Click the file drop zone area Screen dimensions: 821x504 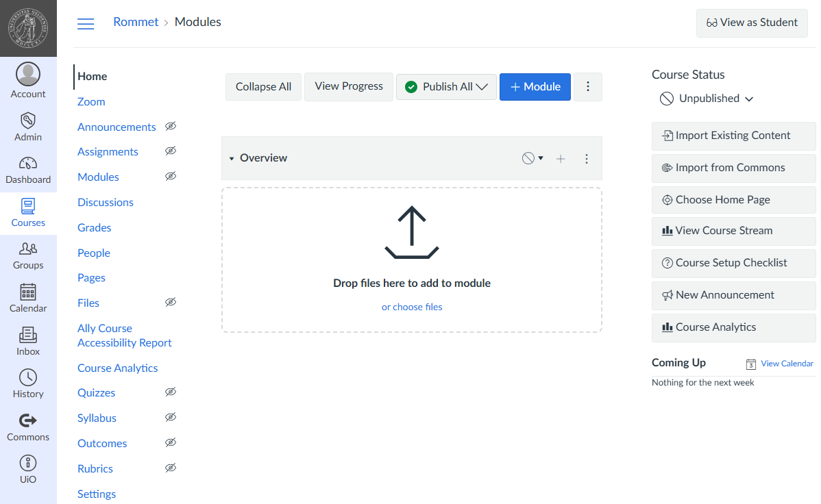pos(412,260)
